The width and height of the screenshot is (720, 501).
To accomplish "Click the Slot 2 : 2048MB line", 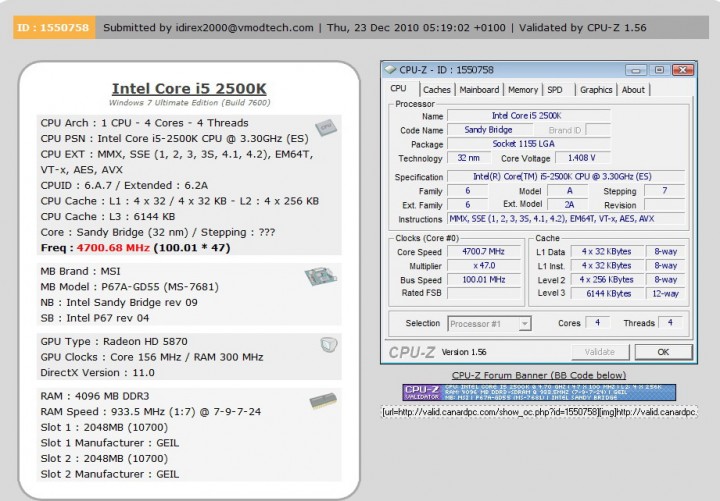I will 104,459.
